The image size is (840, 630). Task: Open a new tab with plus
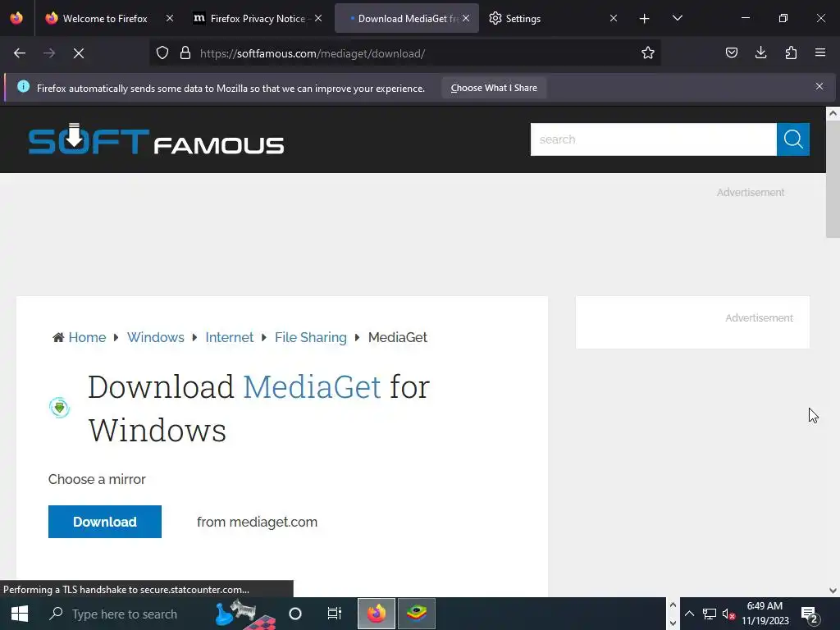click(x=645, y=19)
